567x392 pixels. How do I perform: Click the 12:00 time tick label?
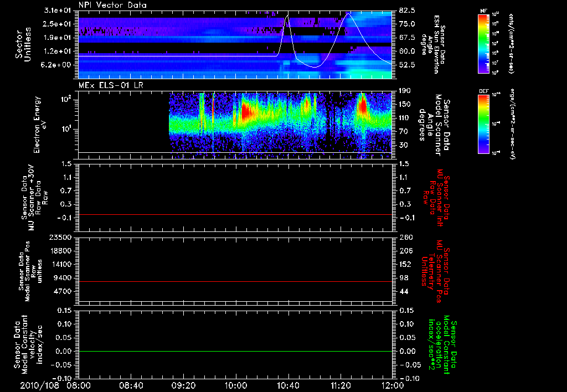tap(393, 385)
